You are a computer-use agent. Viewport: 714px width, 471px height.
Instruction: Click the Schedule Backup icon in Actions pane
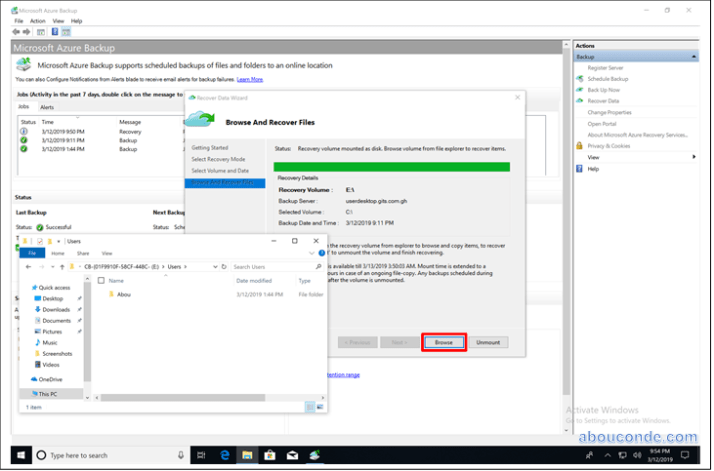coord(579,78)
